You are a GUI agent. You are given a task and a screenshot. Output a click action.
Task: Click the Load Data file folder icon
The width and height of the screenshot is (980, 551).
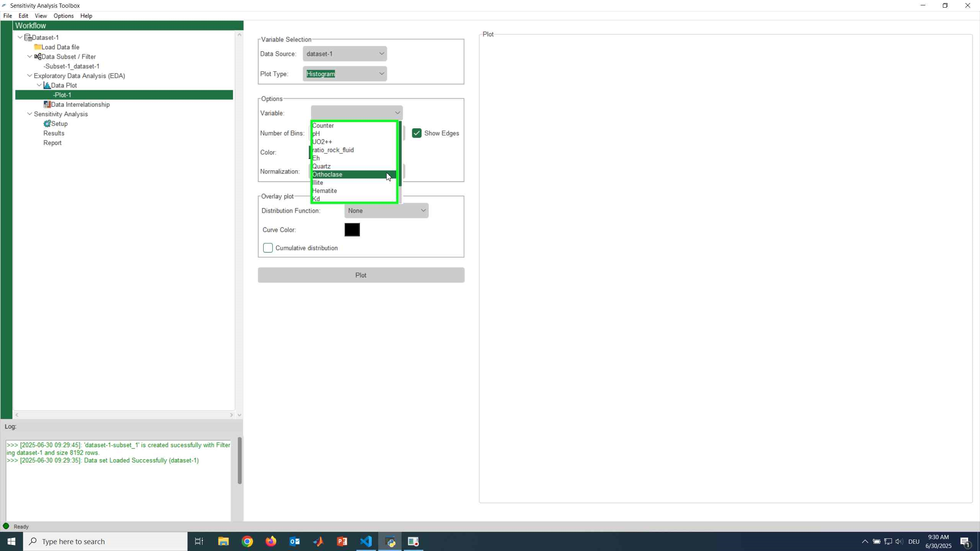[x=38, y=47]
